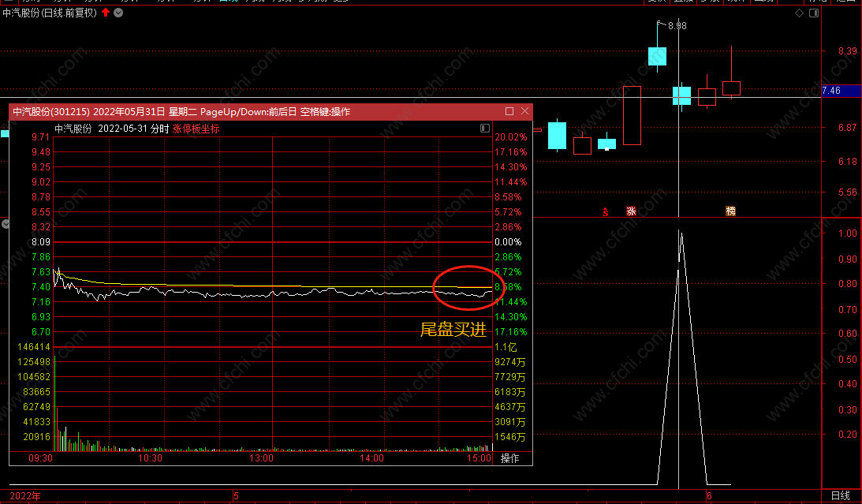Maximize the 中汽股份(301215) intraday popup
862x504 pixels.
[509, 111]
